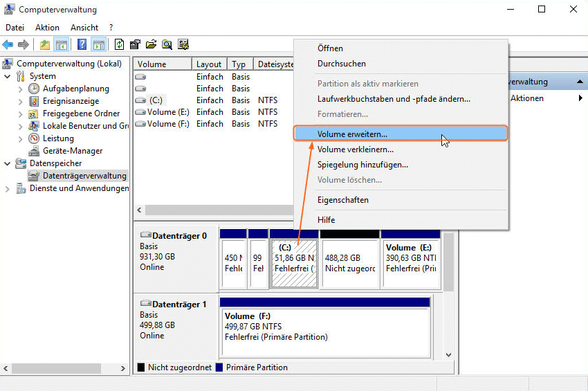Click the blue Back arrow in toolbar
Screen dimensions: 588x391
[8, 44]
